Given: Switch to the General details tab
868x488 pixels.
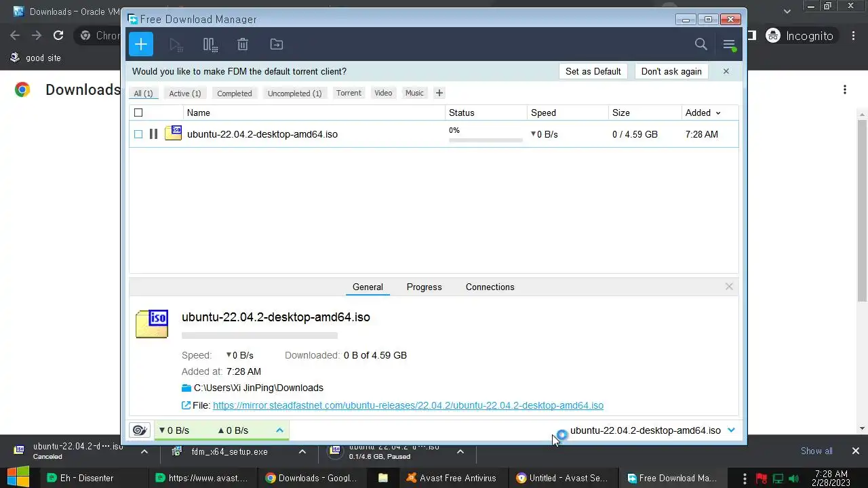Looking at the screenshot, I should [368, 287].
